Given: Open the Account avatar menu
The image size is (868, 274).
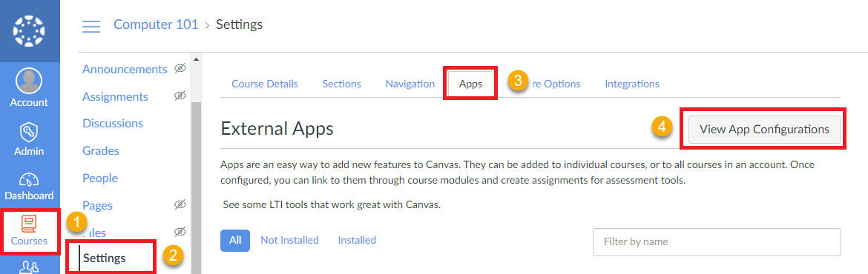Looking at the screenshot, I should tap(30, 81).
